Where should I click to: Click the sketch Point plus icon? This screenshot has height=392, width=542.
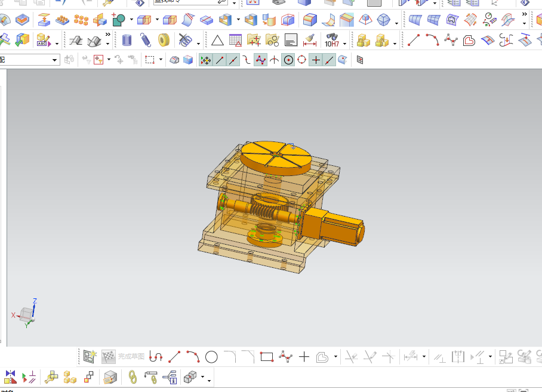coord(304,357)
